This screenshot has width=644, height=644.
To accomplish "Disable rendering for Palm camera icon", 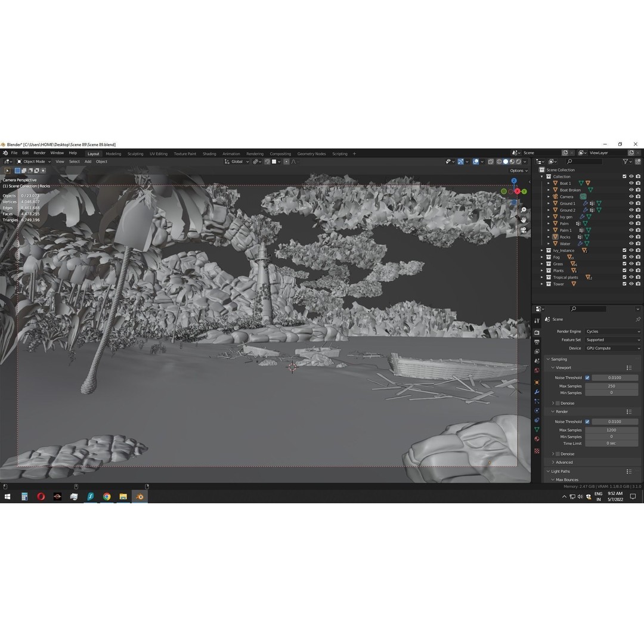I will [638, 224].
